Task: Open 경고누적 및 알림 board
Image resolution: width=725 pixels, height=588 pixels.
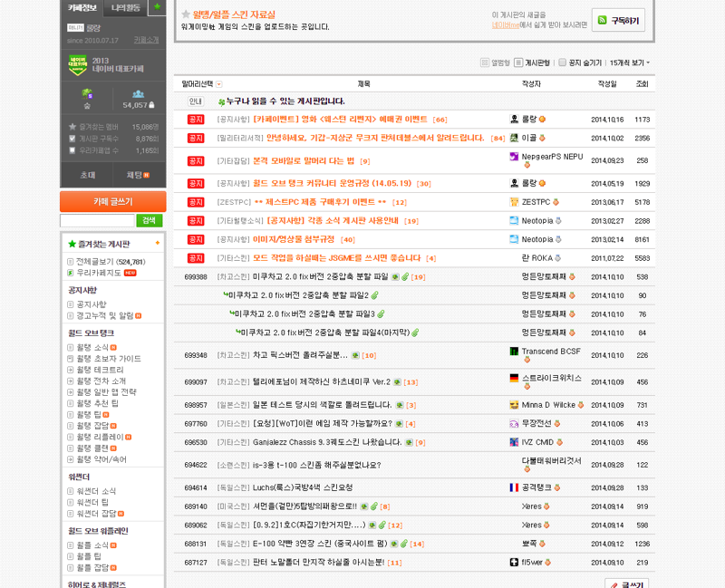Action: [x=105, y=315]
